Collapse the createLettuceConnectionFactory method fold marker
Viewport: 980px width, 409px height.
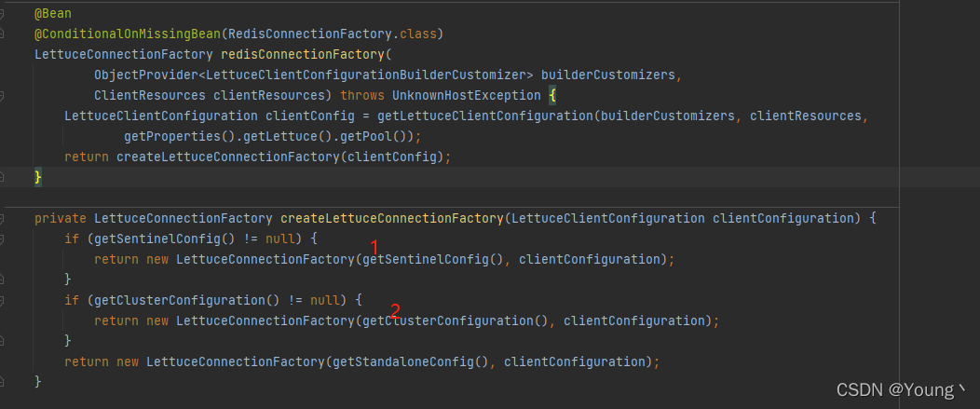tap(2, 218)
